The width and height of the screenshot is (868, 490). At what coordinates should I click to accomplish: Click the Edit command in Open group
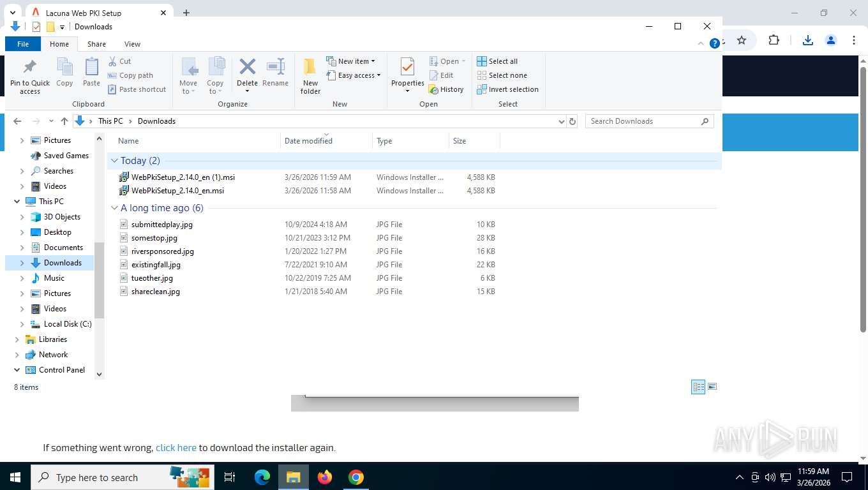pyautogui.click(x=441, y=75)
